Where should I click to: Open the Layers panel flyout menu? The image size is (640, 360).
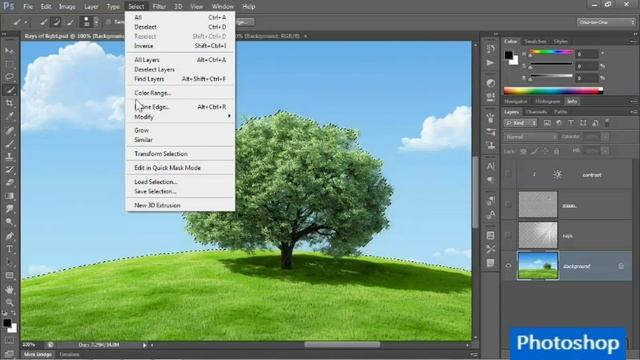pyautogui.click(x=633, y=112)
